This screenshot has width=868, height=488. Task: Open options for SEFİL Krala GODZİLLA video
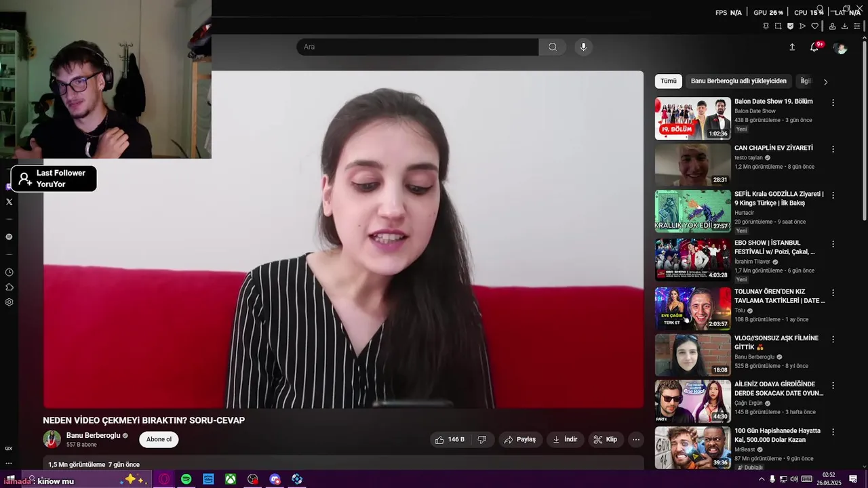click(x=833, y=195)
